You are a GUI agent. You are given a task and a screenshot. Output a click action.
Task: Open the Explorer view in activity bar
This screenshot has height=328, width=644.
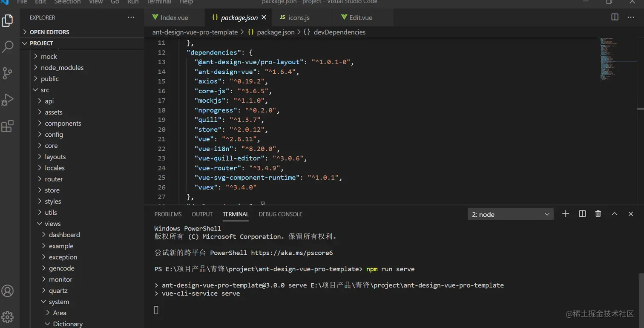(8, 21)
